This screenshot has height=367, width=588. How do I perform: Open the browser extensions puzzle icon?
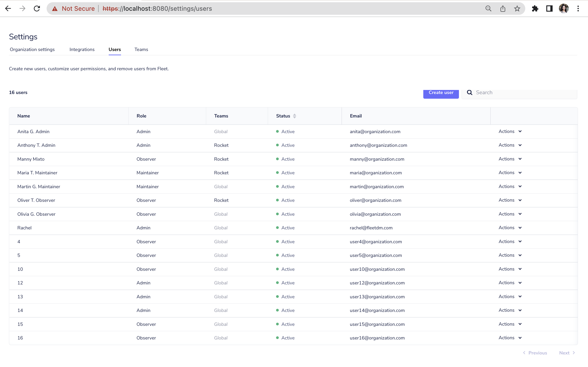[535, 9]
